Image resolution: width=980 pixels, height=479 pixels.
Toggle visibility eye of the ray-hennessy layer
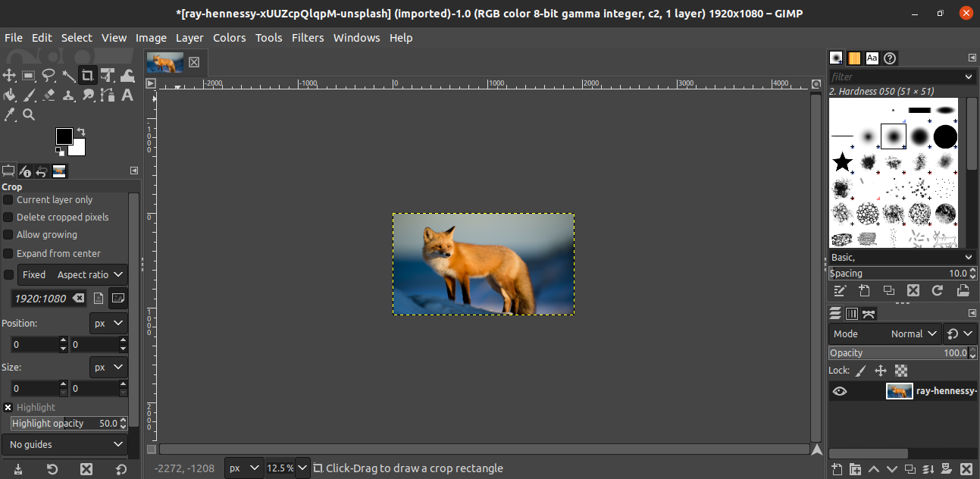(839, 391)
